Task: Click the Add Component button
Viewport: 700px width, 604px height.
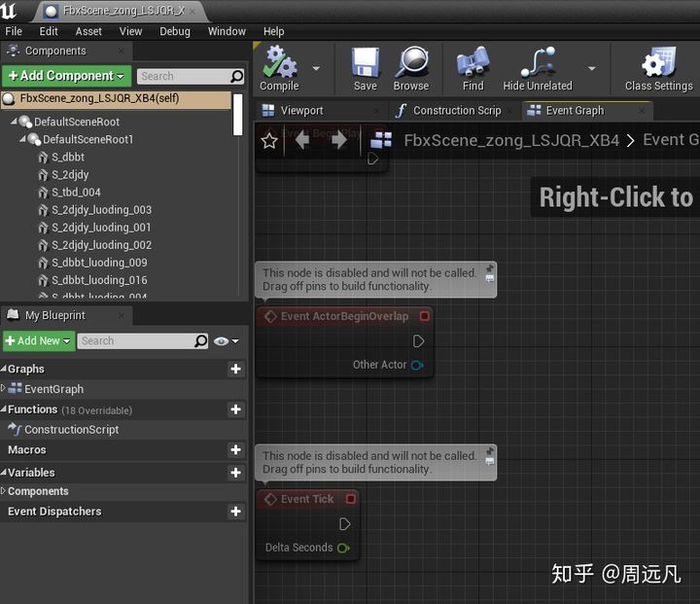Action: [x=66, y=76]
